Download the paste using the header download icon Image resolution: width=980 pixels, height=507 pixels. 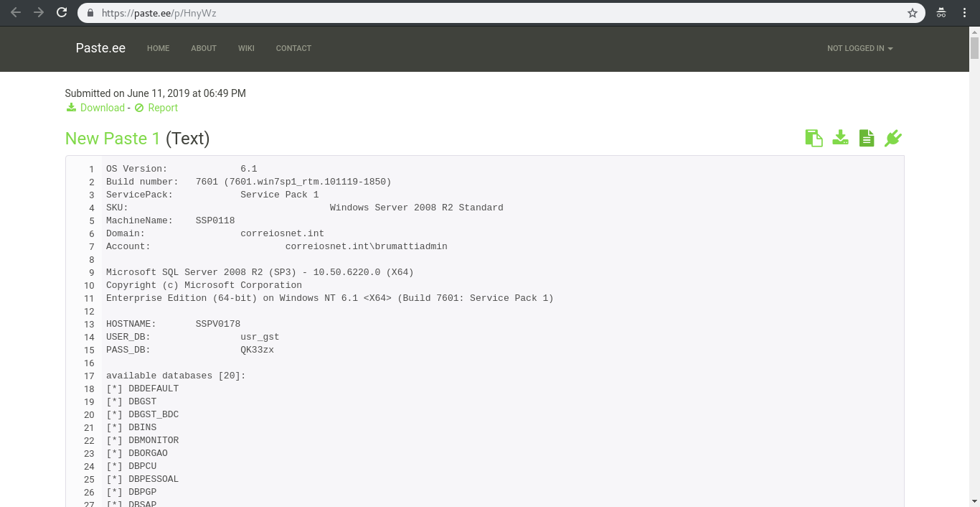coord(841,138)
